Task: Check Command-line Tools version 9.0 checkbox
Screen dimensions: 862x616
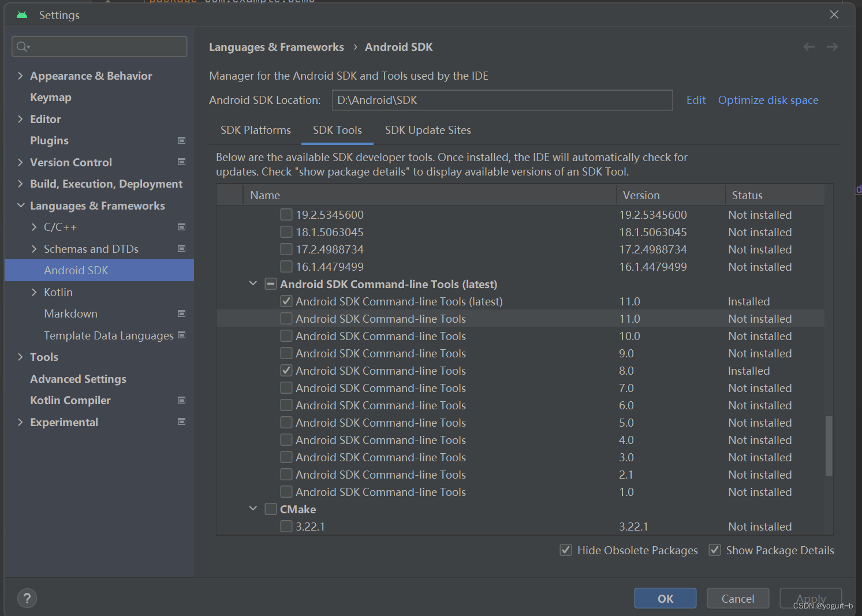Action: 286,353
